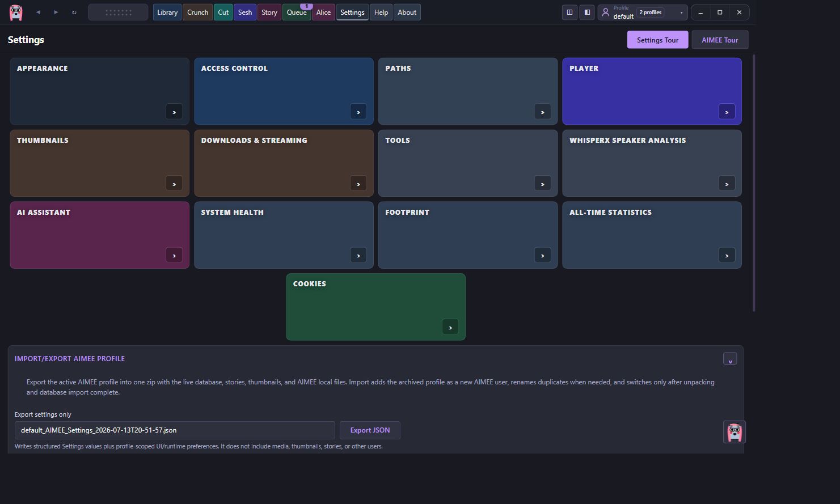Switch to the Sesh tab
The width and height of the screenshot is (840, 504).
[245, 12]
